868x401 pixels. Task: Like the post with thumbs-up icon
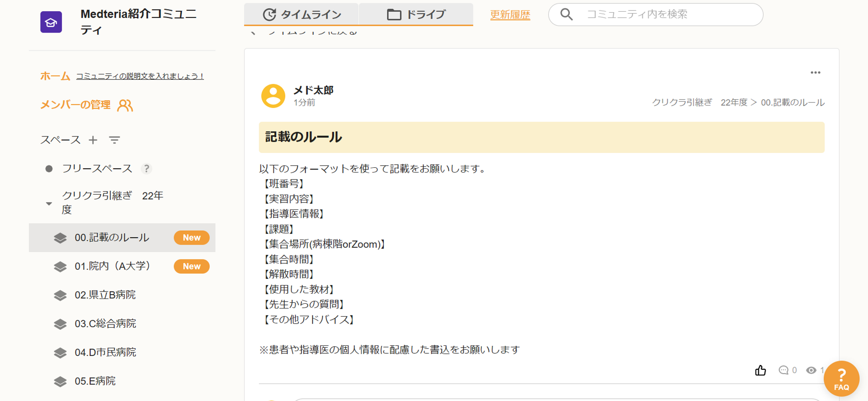760,370
